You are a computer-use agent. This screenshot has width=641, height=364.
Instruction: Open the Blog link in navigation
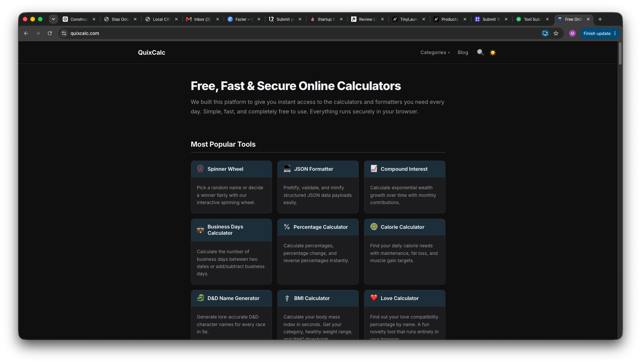[463, 52]
